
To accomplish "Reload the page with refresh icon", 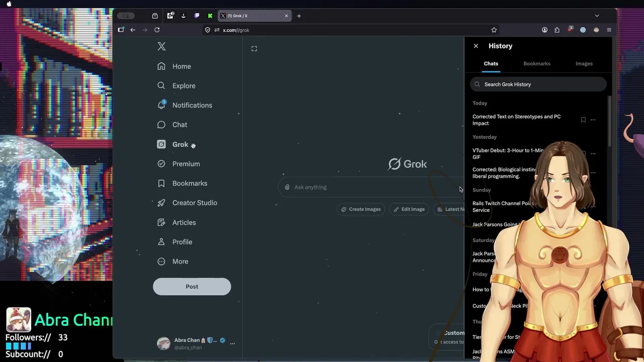I will pos(157,30).
